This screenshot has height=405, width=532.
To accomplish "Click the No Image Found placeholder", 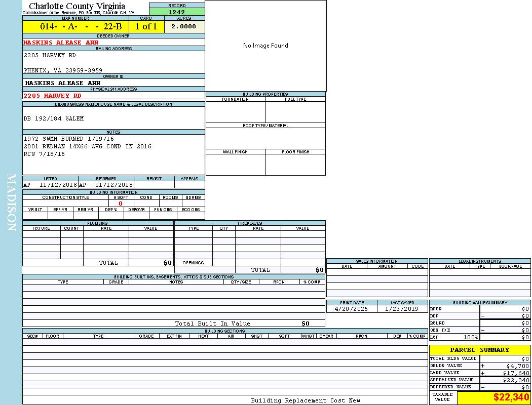I will [265, 46].
